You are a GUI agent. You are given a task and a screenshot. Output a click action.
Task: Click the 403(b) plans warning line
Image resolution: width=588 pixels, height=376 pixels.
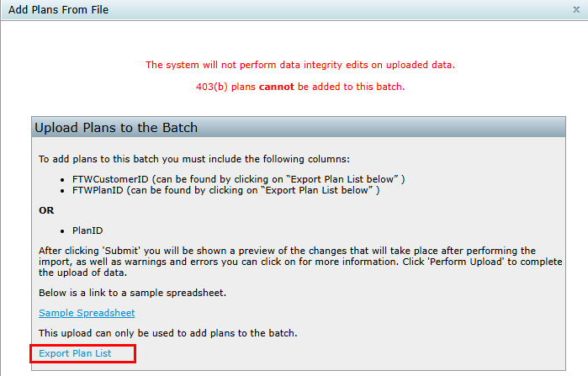[x=300, y=87]
